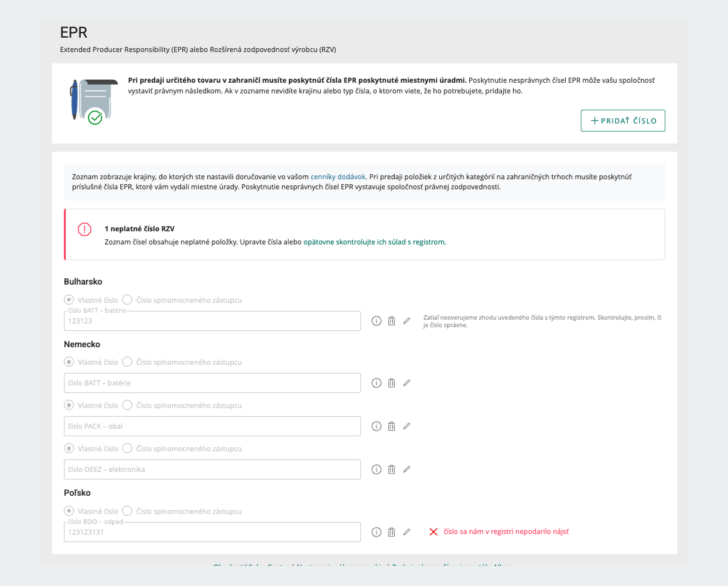Follow 'opätovne skontrolujte ich súlad s registrom' link
728x586 pixels.
374,242
